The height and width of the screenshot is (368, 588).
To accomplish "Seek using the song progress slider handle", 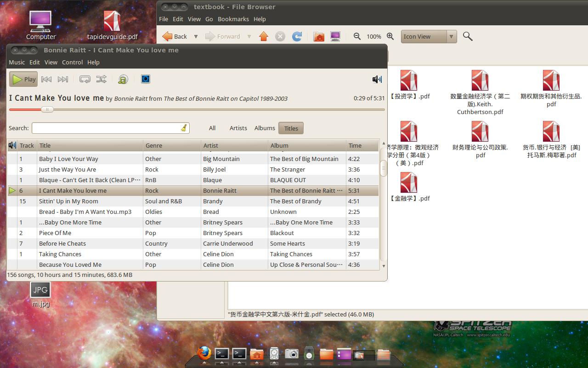I will pyautogui.click(x=47, y=109).
